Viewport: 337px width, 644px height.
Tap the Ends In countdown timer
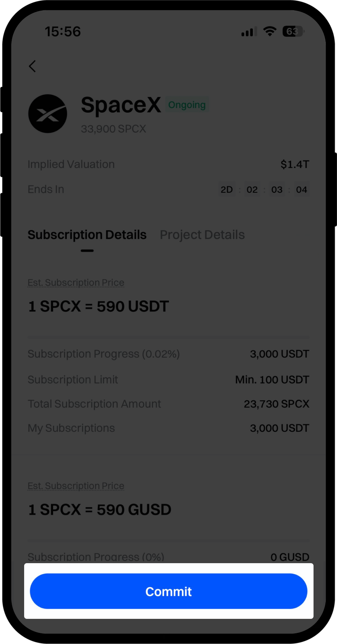tap(264, 190)
